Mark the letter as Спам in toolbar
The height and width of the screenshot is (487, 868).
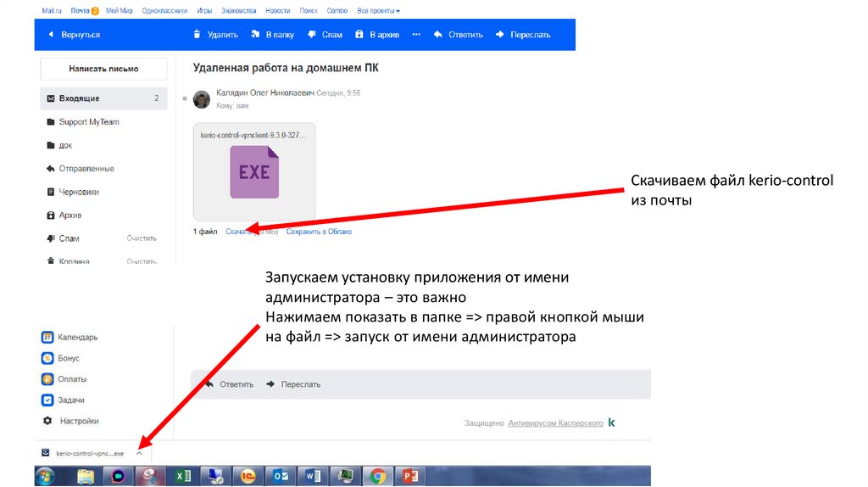click(325, 34)
